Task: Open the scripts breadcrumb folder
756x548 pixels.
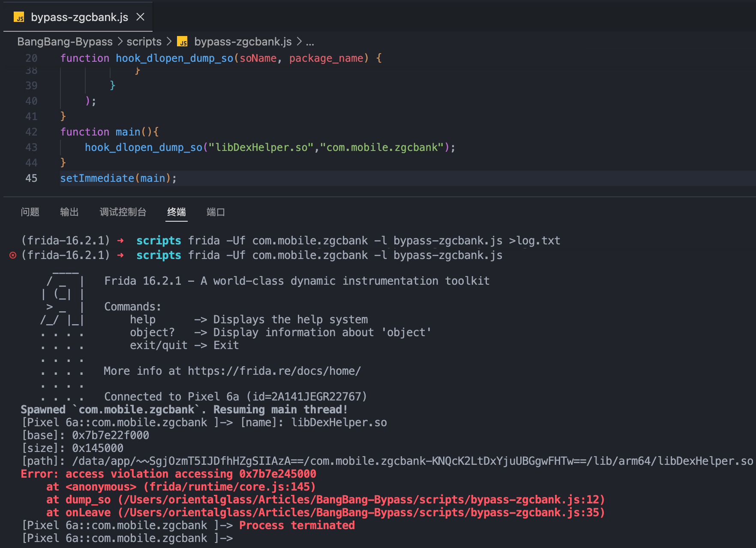Action: [x=144, y=42]
